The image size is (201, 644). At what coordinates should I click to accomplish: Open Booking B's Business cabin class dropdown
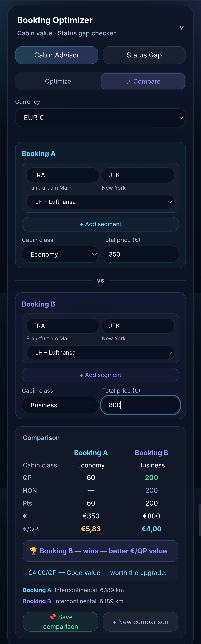click(x=60, y=405)
